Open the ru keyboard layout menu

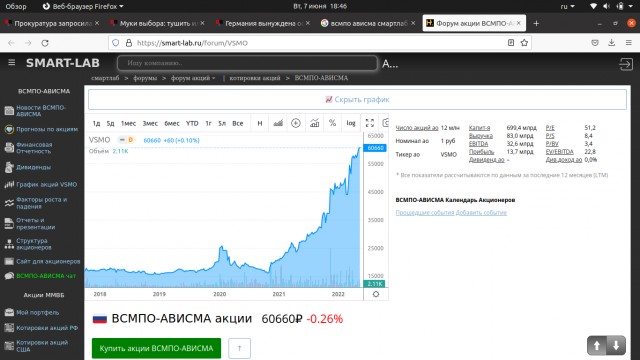(567, 6)
